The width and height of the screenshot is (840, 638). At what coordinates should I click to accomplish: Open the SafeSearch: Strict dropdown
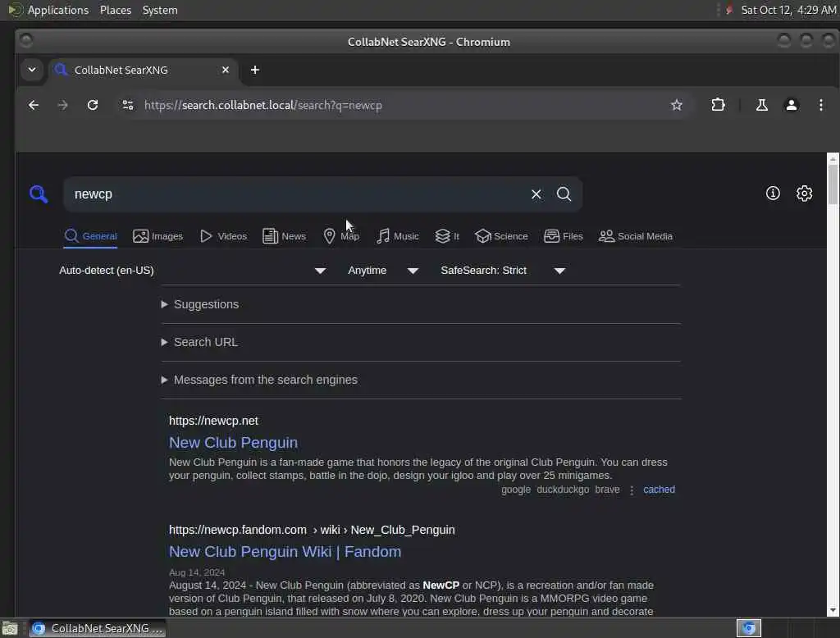[503, 271]
